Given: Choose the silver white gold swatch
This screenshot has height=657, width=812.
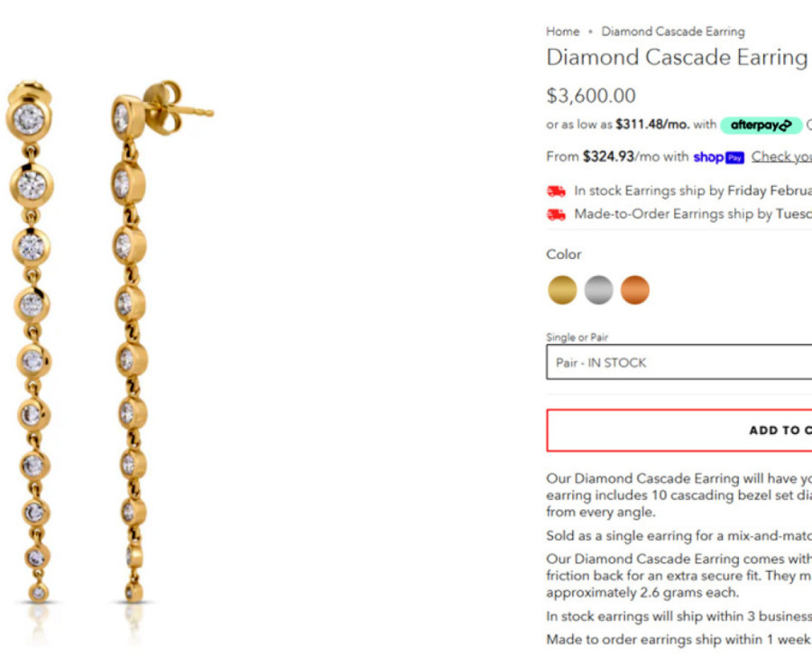Looking at the screenshot, I should pyautogui.click(x=599, y=290).
